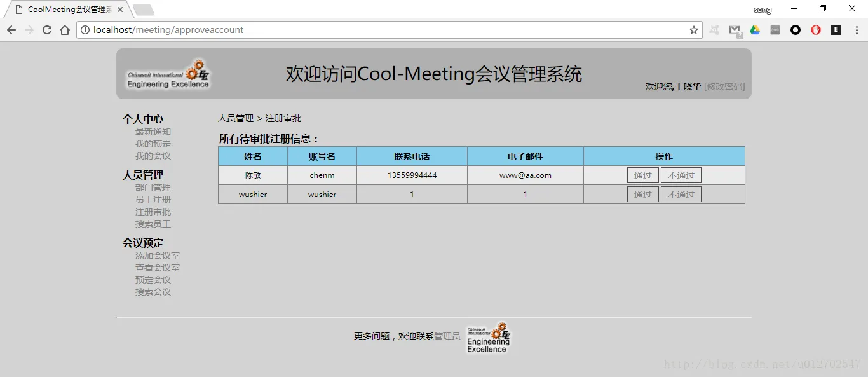Open the browser home page icon
The image size is (868, 377).
coord(65,30)
